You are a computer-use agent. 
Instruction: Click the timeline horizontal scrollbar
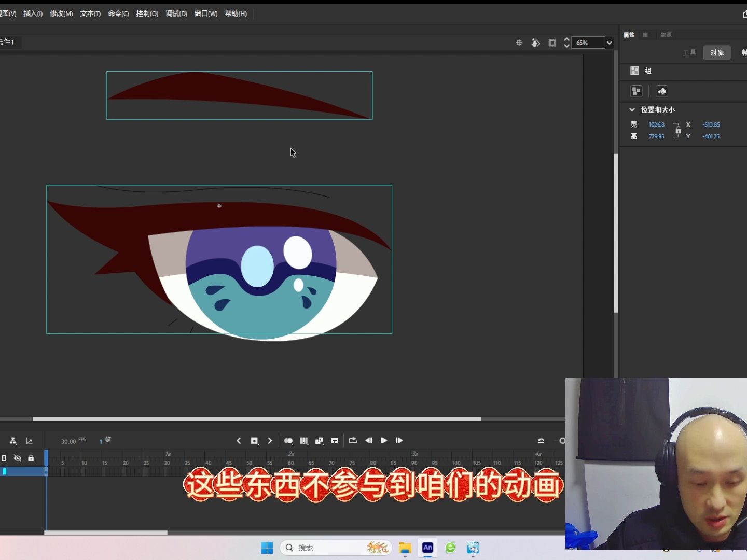tap(106, 533)
